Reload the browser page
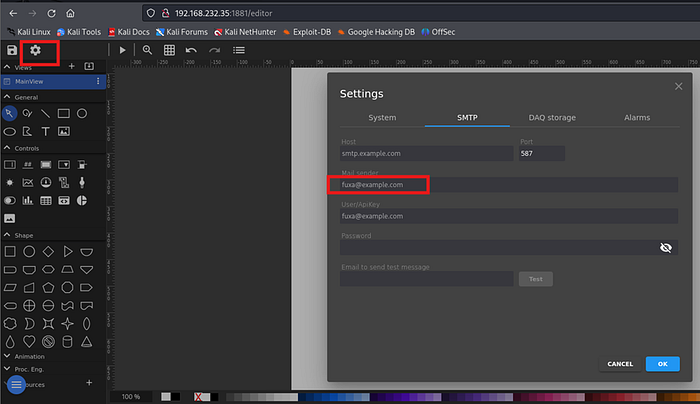Screen dimensions: 700x404 point(51,13)
